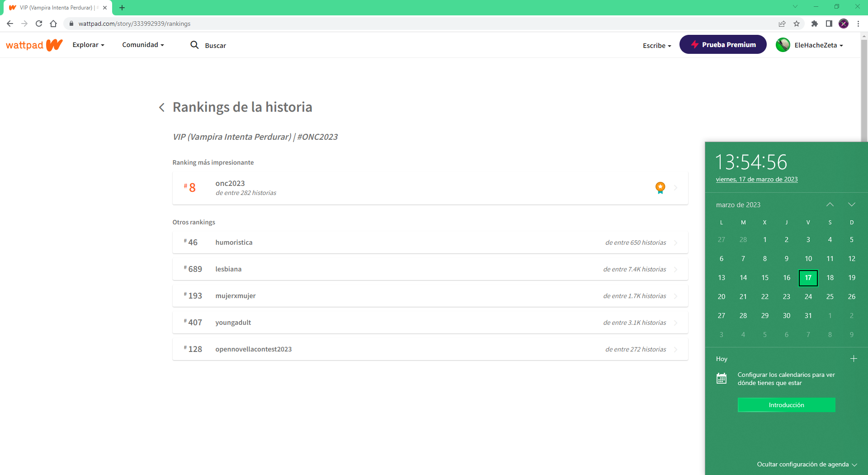
Task: Toggle the browser side panel icon
Action: click(x=829, y=24)
